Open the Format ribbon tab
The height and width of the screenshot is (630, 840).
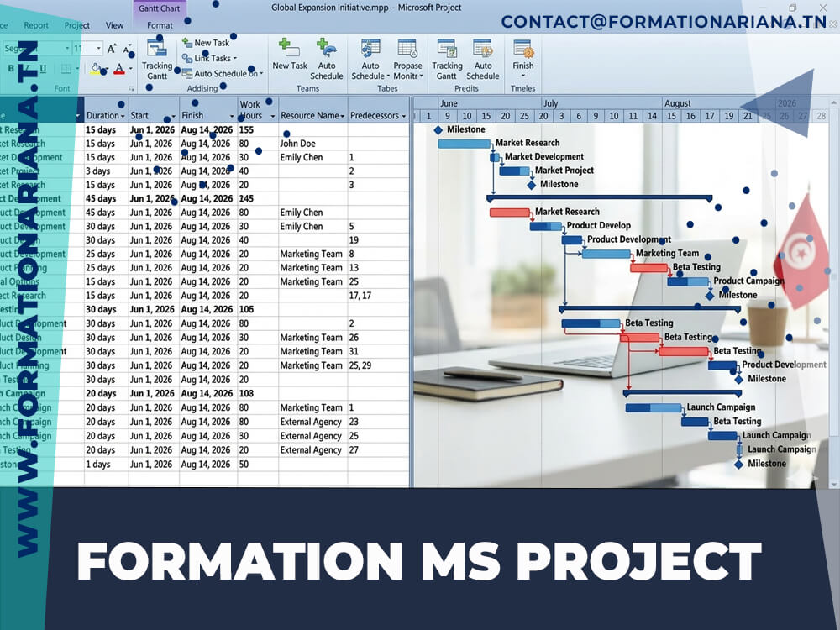pos(160,25)
